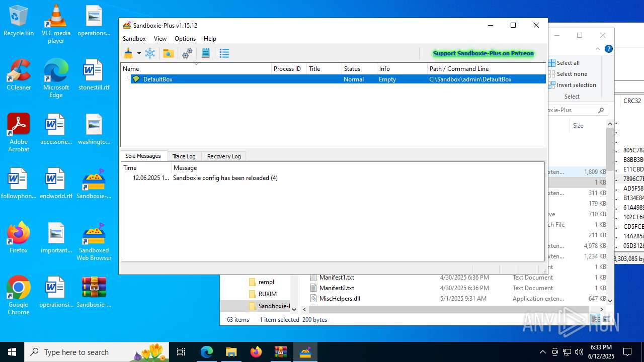The height and width of the screenshot is (362, 644).
Task: Open the Options menu
Action: coord(185,39)
